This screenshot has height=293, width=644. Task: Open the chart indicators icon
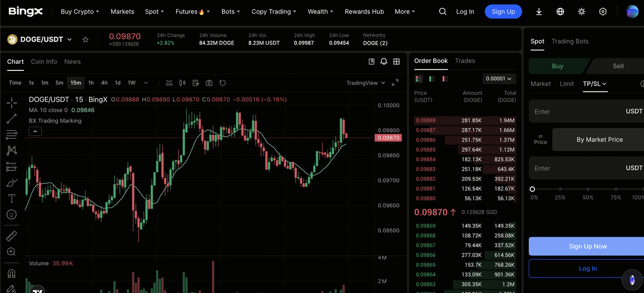click(169, 83)
